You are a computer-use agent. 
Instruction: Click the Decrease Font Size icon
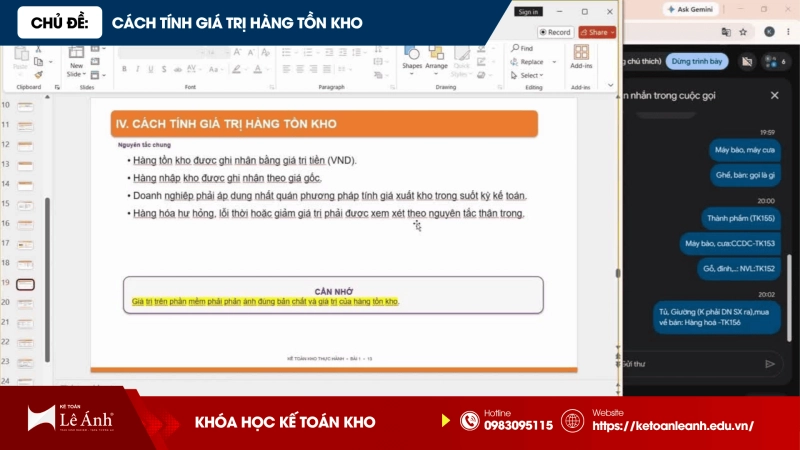(251, 52)
